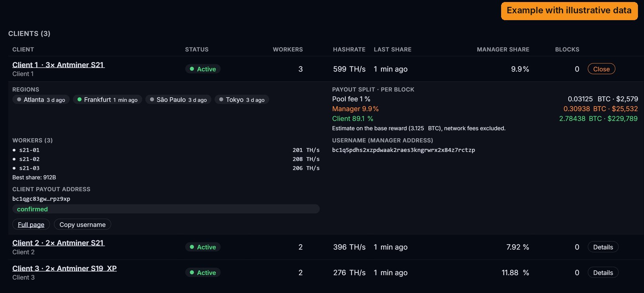Select worker s21-03 in workers list
Viewport: 644px width, 293px height.
(166, 168)
